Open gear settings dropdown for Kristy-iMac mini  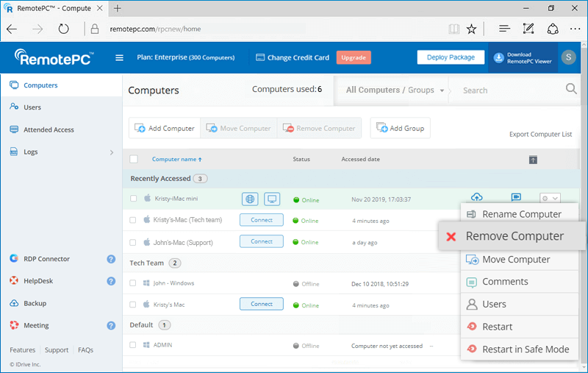[x=550, y=198]
